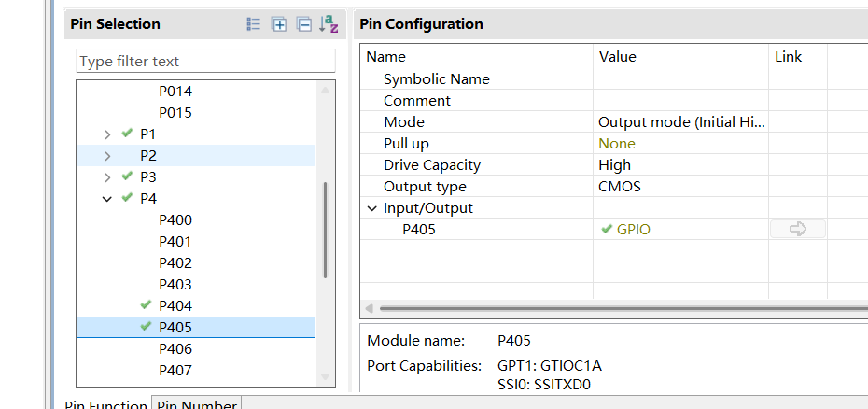
Task: Click the configuration table horizontal scrollbar
Action: point(623,308)
